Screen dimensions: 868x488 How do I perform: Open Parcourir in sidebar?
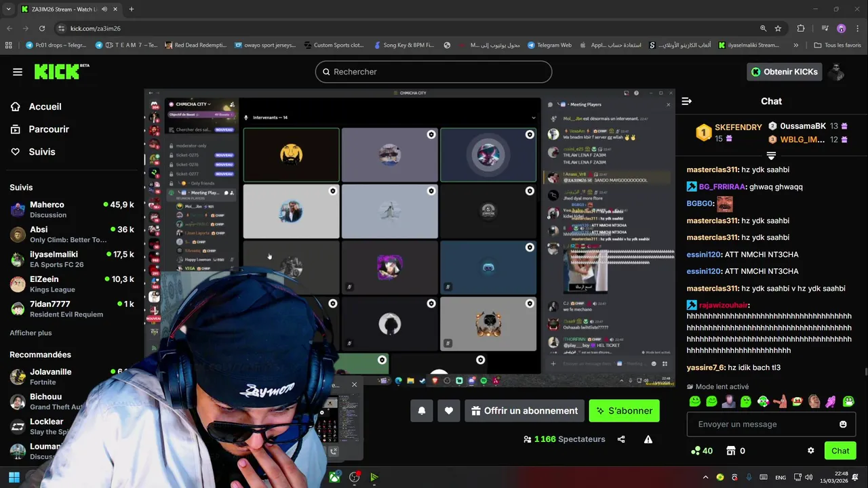pyautogui.click(x=40, y=129)
